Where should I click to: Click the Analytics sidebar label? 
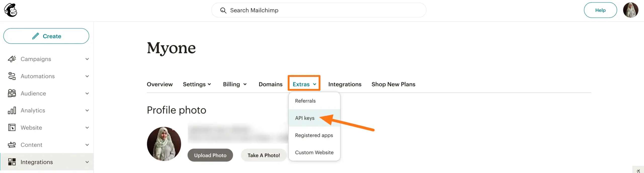pyautogui.click(x=33, y=110)
